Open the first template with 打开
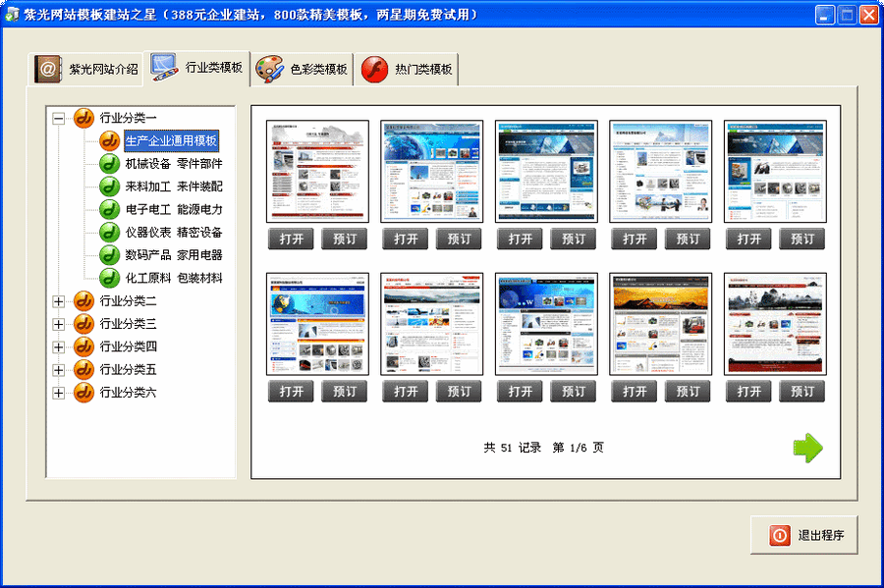 pos(290,238)
